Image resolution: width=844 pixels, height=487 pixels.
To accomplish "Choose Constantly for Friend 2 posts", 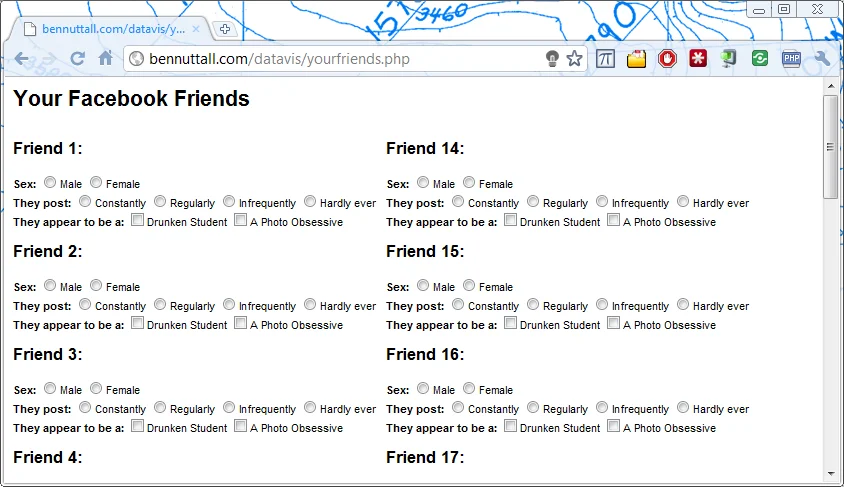I will point(85,304).
